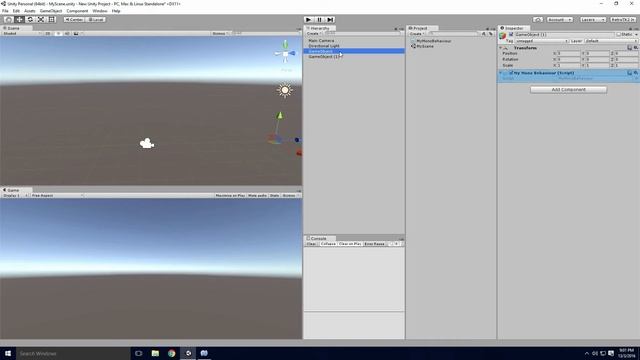Open Game view Gizmos dropdown
640x360 pixels.
click(x=290, y=196)
